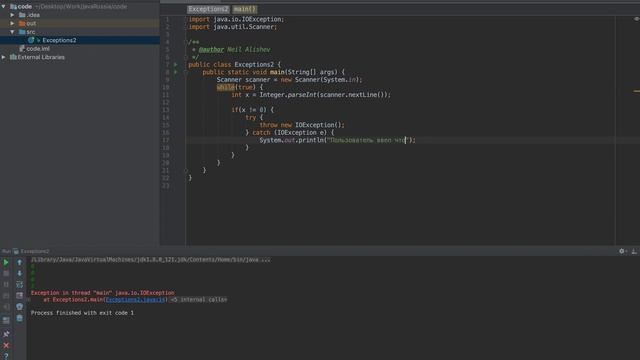Toggle soft-wrap in Run console
This screenshot has width=640, height=360.
19,284
